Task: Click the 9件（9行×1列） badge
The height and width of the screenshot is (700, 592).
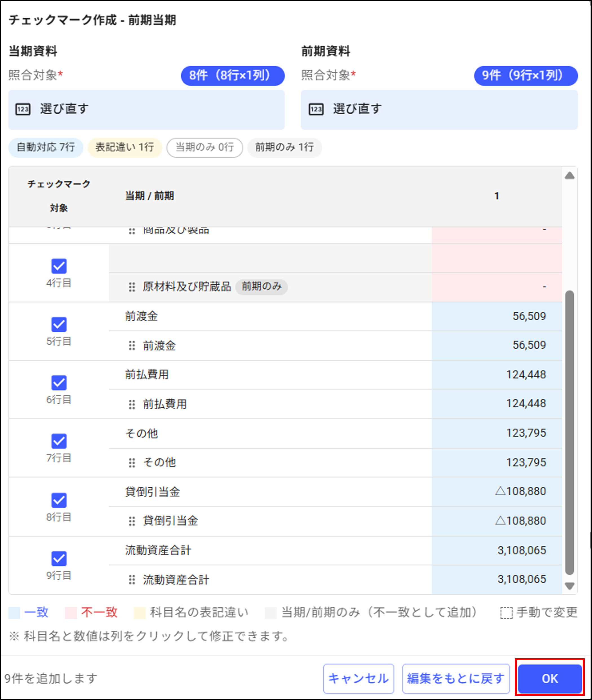Action: point(526,76)
